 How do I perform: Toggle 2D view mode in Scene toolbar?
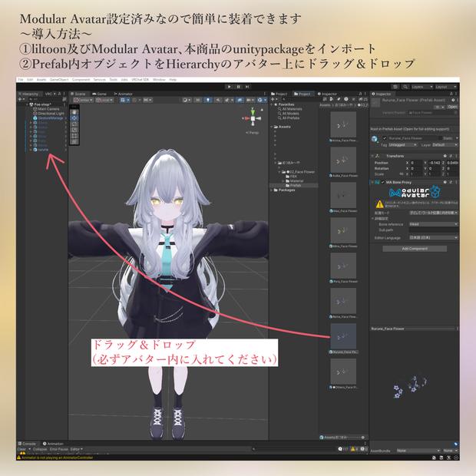coord(197,100)
